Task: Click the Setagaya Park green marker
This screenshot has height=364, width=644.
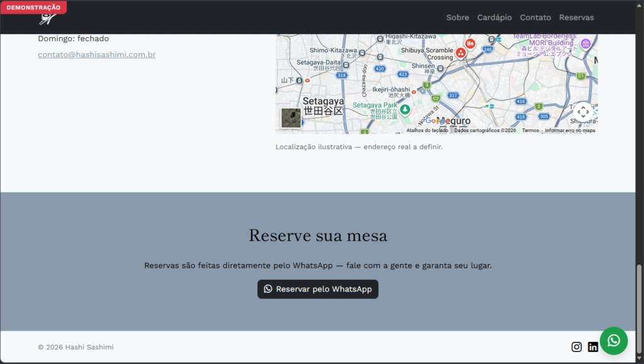Action: (x=405, y=110)
